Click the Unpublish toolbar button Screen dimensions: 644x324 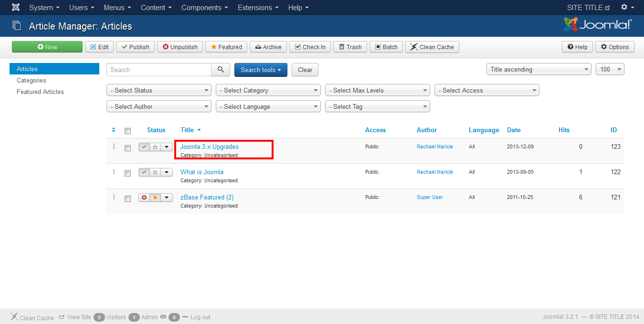[180, 47]
